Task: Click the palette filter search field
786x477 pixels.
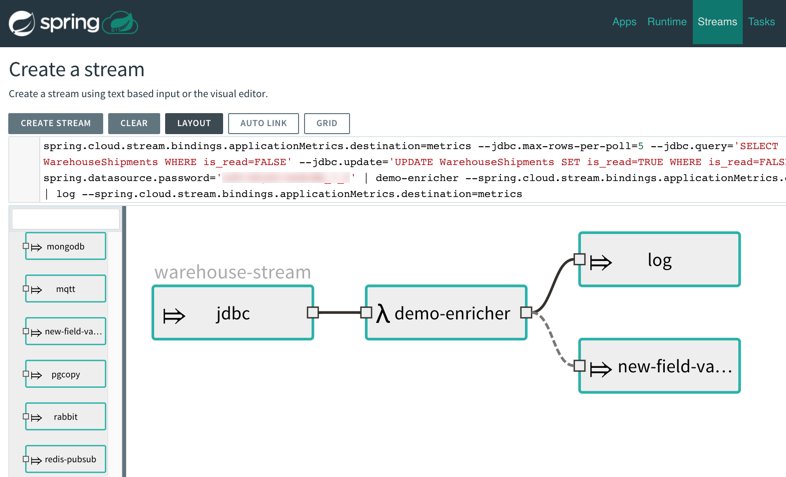Action: point(66,219)
